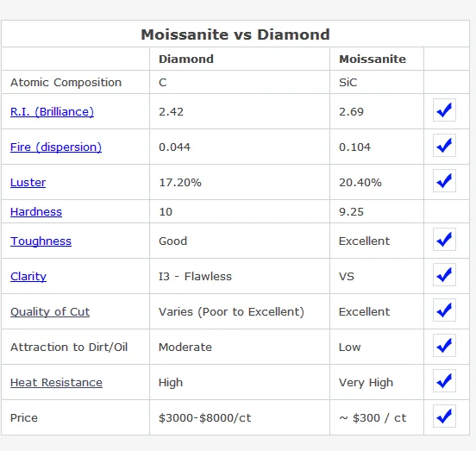Image resolution: width=476 pixels, height=451 pixels.
Task: Click the checkmark in the Quality of Cut row
Action: pyautogui.click(x=444, y=310)
